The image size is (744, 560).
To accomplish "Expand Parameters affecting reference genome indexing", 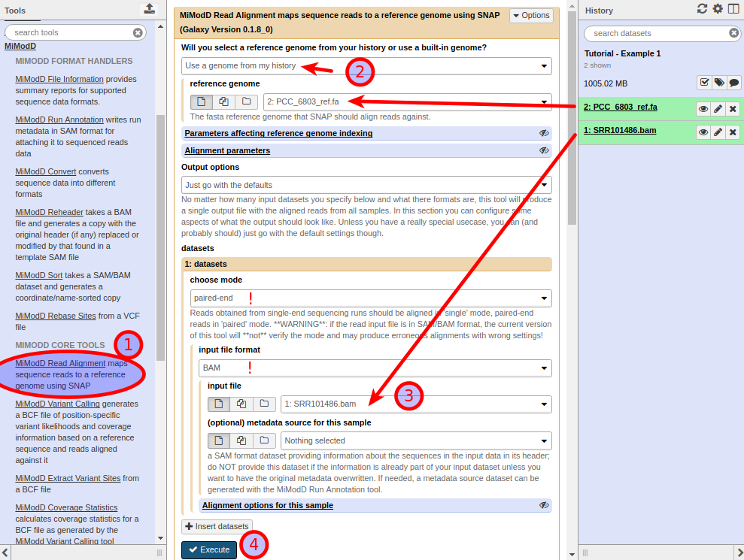I will pos(278,133).
